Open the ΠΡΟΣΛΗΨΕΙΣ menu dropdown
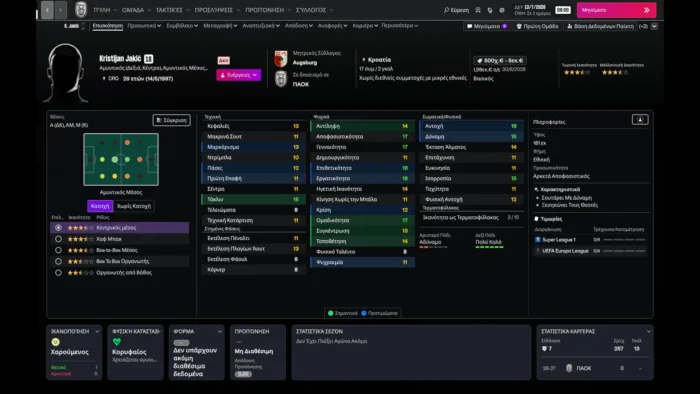700x394 pixels. coord(217,10)
